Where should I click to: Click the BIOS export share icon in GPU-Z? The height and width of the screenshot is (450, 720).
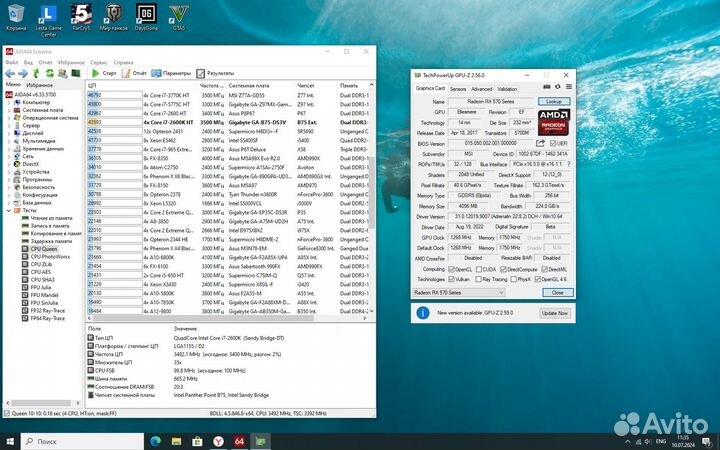pos(540,143)
